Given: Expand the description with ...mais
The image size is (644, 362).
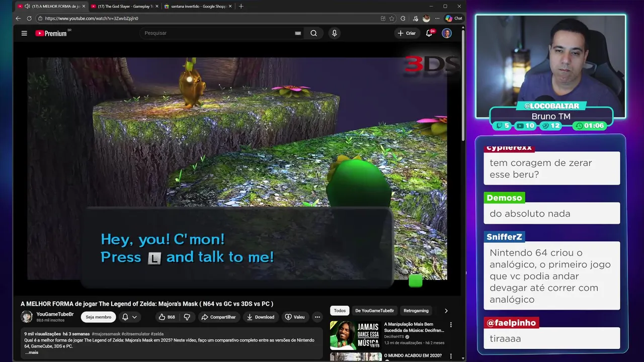Looking at the screenshot, I should click(31, 352).
